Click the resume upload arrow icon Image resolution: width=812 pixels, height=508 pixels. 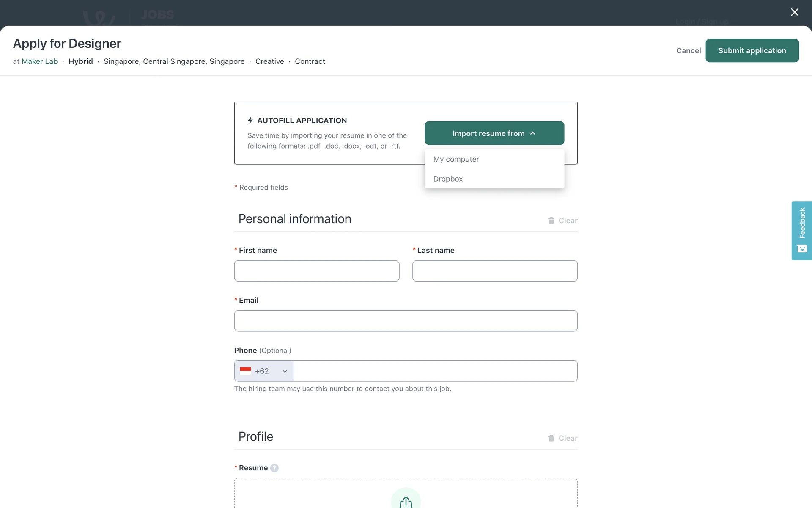pos(406,502)
